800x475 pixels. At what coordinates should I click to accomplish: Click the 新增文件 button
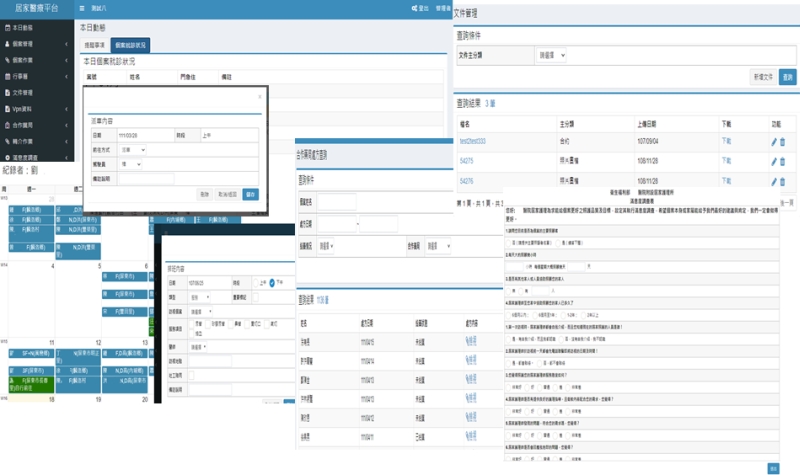763,77
